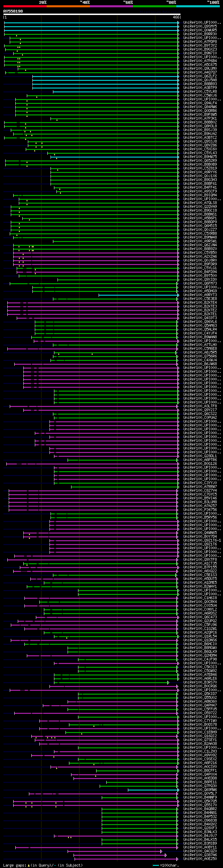Select hit UniRef100_B9HW75
The width and height of the screenshot is (223, 868).
[x=200, y=157]
